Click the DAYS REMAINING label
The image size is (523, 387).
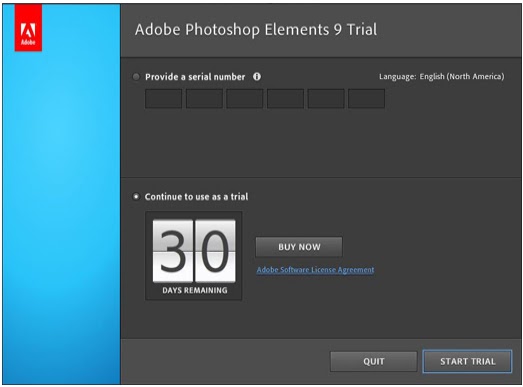pos(195,290)
